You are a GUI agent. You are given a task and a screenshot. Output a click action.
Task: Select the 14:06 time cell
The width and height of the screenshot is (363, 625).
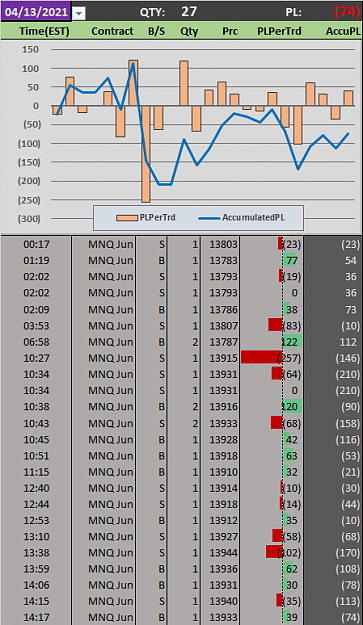[36, 585]
